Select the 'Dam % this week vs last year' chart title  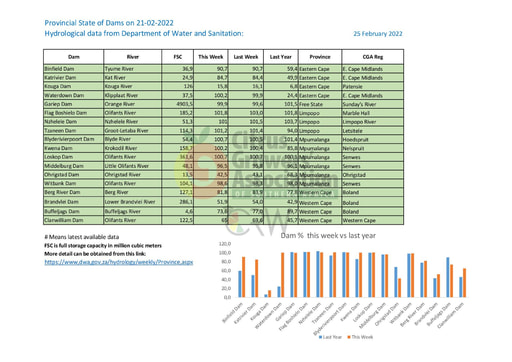click(x=328, y=235)
